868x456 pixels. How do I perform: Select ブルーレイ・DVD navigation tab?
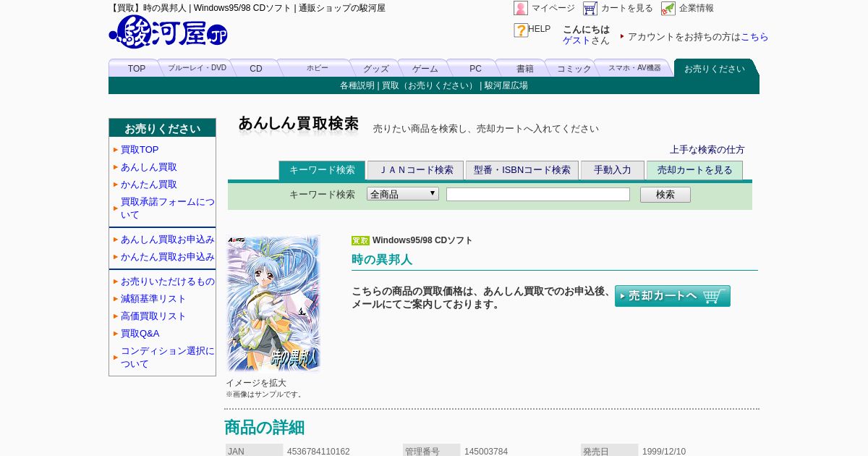(197, 68)
